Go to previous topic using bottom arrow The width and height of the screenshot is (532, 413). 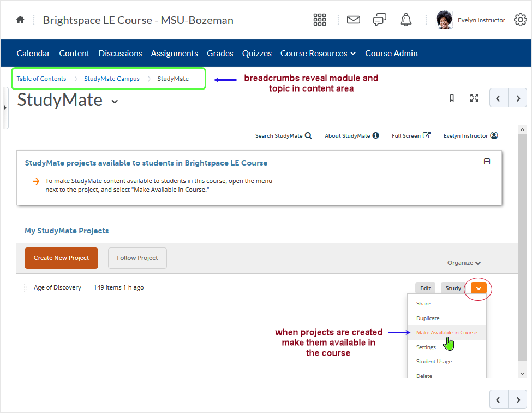click(x=499, y=399)
